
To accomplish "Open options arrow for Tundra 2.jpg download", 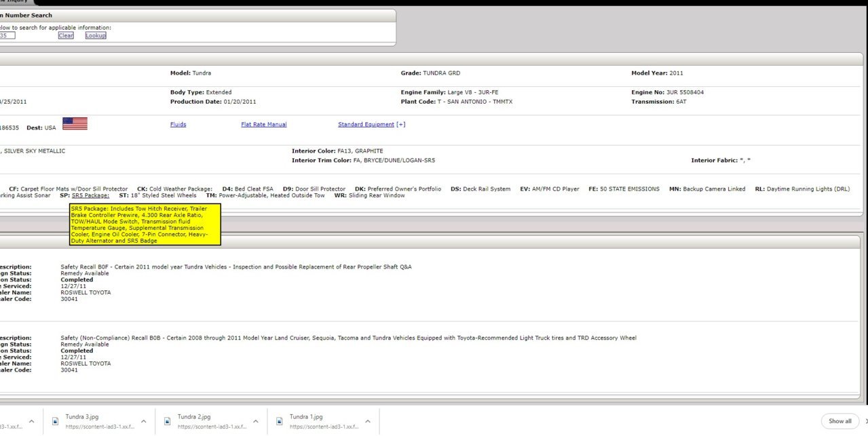I will tap(255, 421).
